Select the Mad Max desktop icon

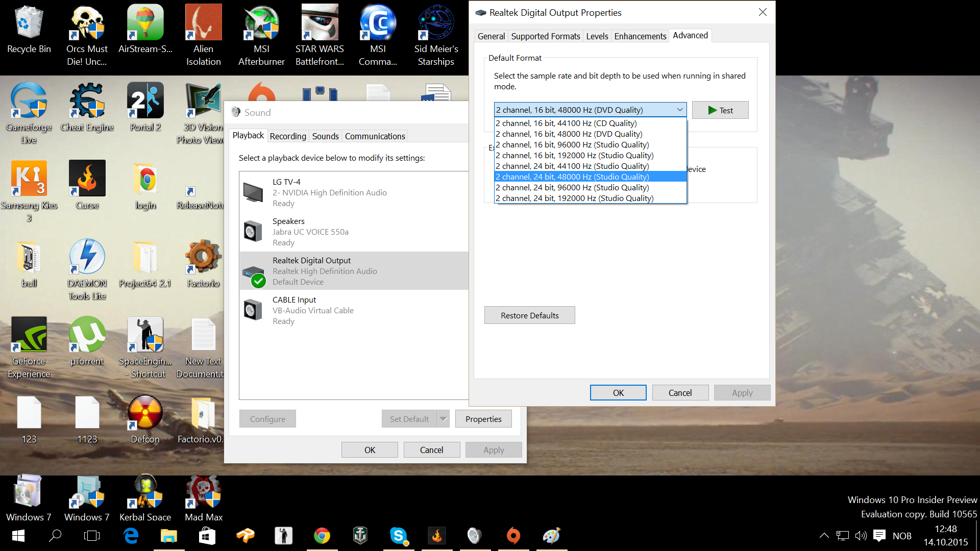pyautogui.click(x=204, y=497)
